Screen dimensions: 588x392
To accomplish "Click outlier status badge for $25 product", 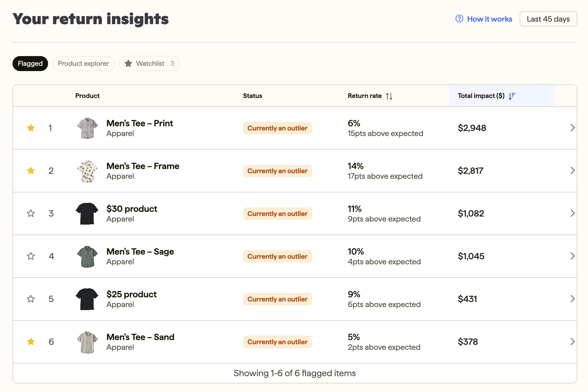I will (277, 299).
